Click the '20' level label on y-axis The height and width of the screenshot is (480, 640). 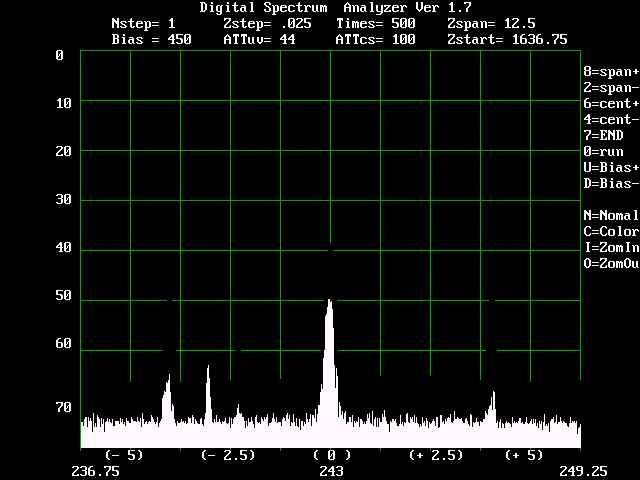click(x=64, y=152)
